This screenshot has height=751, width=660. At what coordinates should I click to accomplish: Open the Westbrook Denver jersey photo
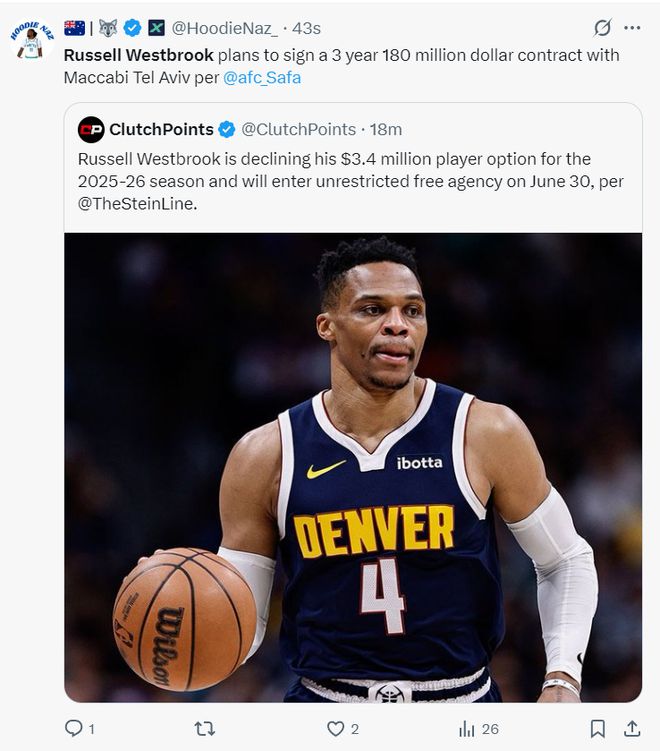(x=353, y=467)
